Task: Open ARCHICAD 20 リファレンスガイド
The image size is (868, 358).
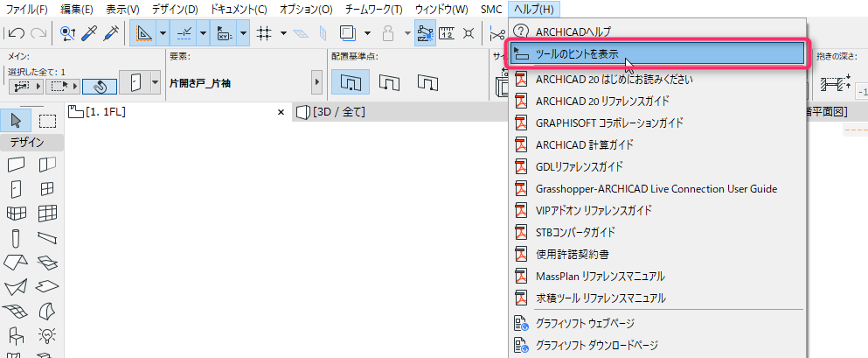Action: (602, 101)
